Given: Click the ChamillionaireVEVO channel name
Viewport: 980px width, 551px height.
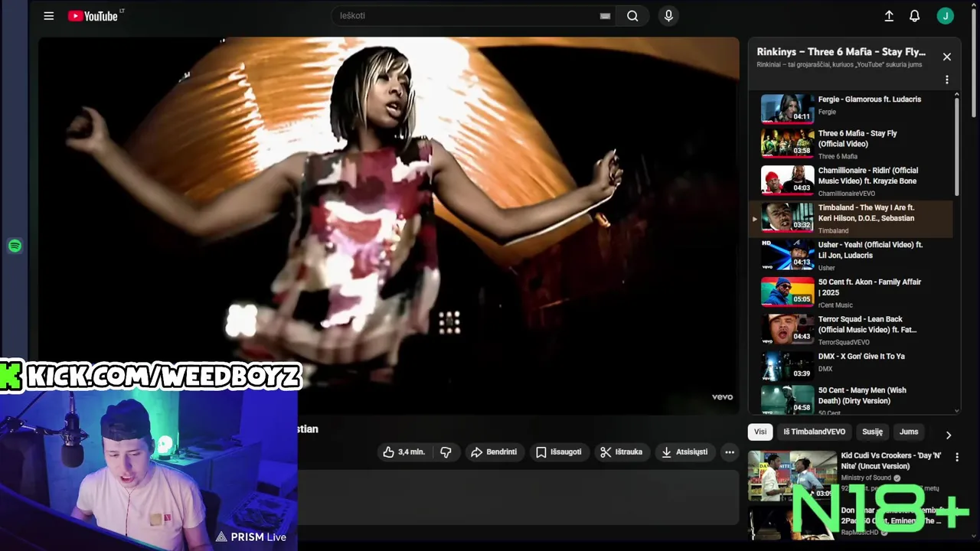Looking at the screenshot, I should click(846, 194).
